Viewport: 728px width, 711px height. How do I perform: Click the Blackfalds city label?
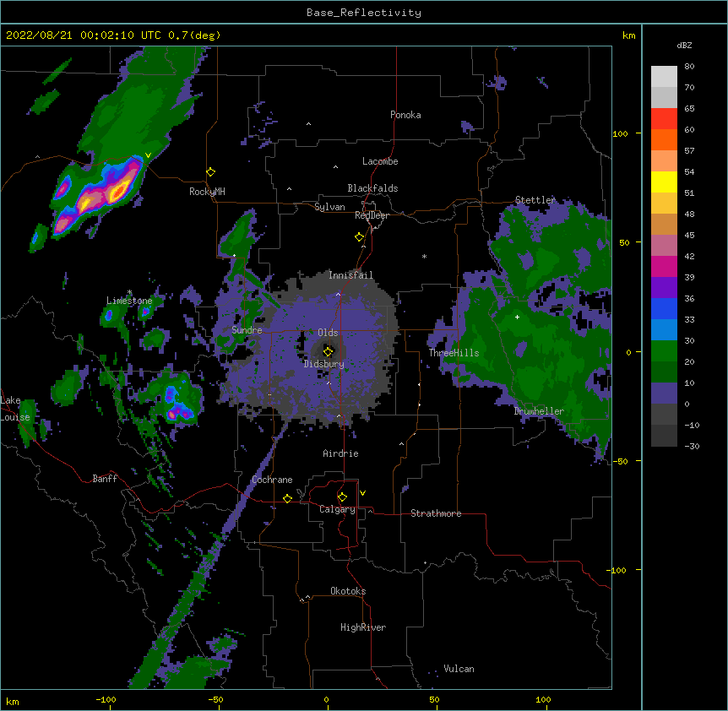coord(372,188)
